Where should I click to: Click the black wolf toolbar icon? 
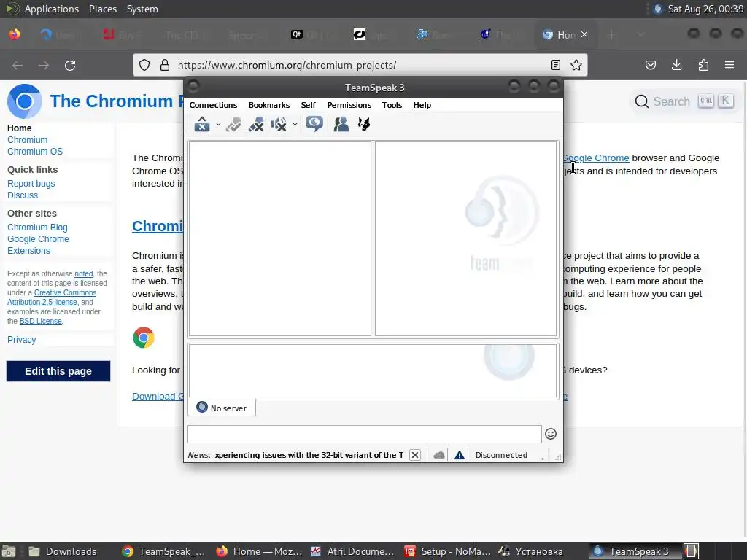[x=364, y=124]
